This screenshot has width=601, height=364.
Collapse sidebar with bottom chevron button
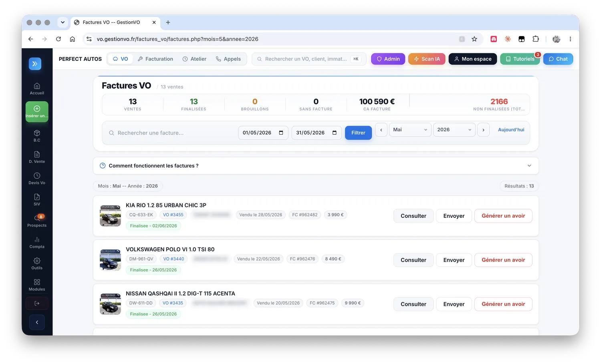click(37, 322)
